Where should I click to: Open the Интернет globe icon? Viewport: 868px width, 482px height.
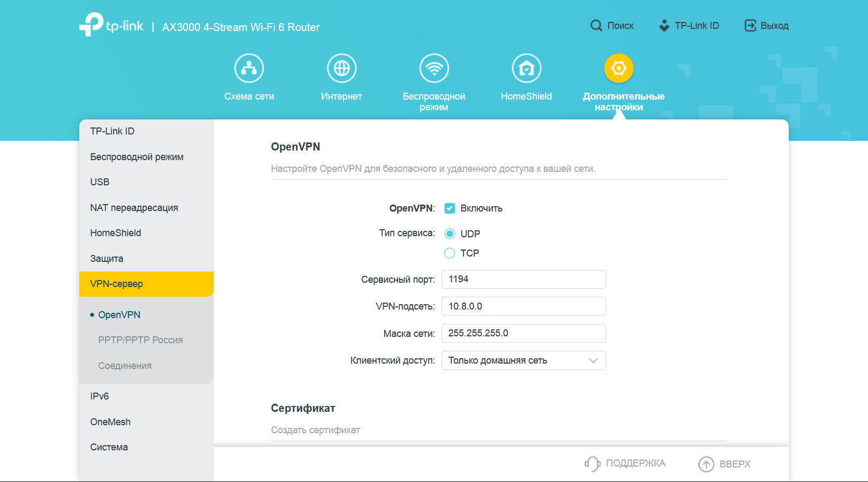342,69
